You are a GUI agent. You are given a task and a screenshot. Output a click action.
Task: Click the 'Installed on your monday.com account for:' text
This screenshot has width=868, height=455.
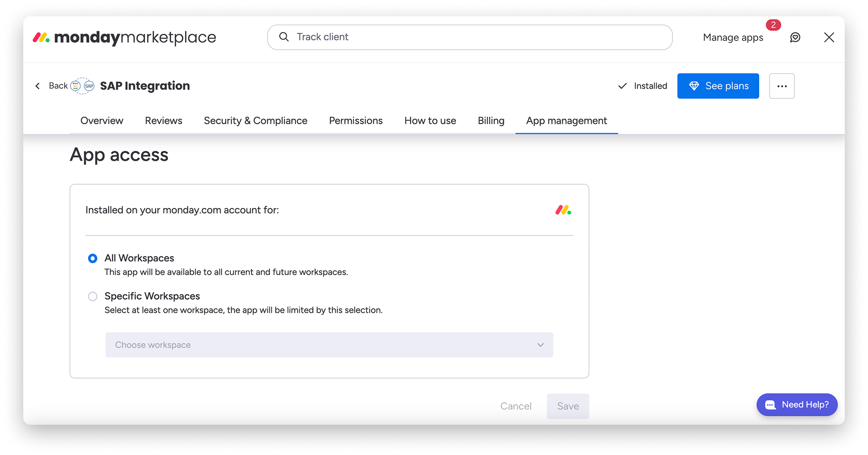(182, 210)
